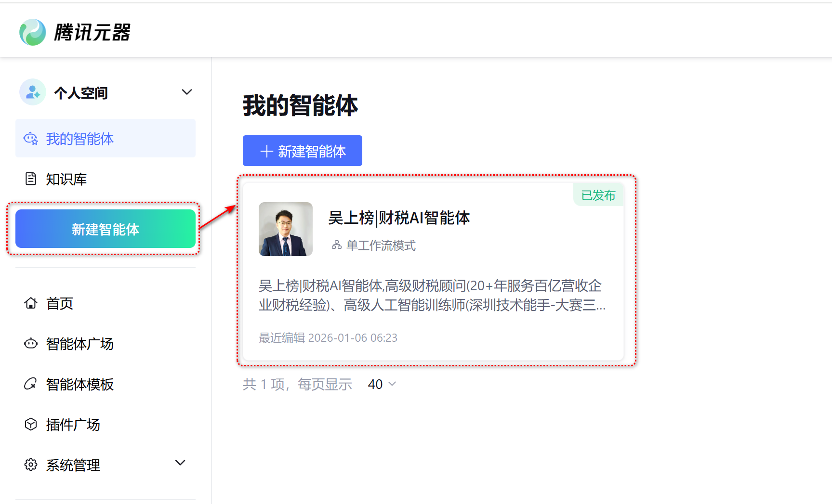
Task: Click the 单工作流模式 mode label
Action: [380, 246]
